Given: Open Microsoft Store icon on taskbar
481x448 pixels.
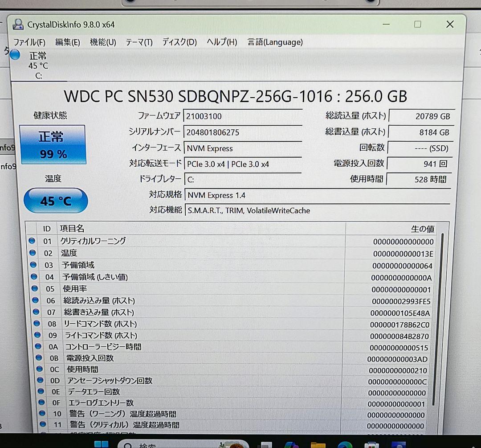Looking at the screenshot, I should 371,444.
